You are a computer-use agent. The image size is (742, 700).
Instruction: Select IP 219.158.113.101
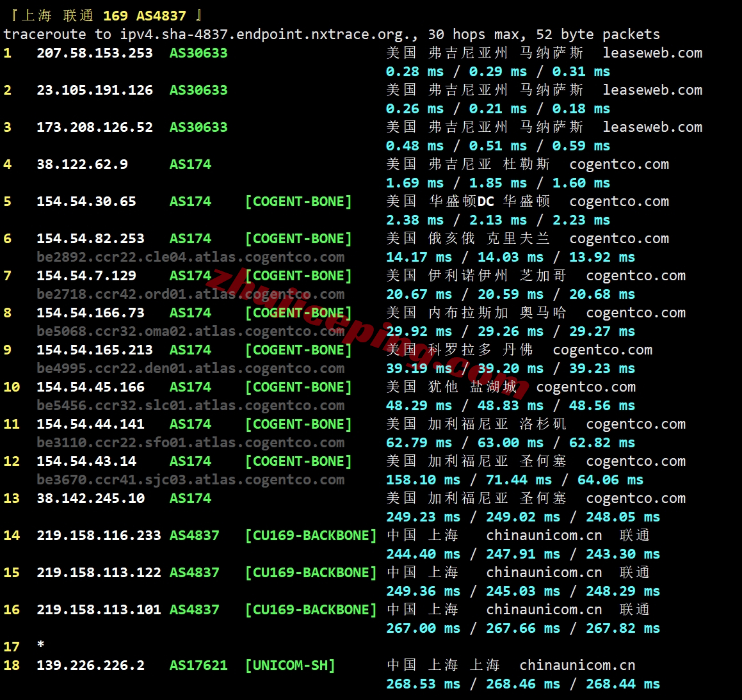99,610
